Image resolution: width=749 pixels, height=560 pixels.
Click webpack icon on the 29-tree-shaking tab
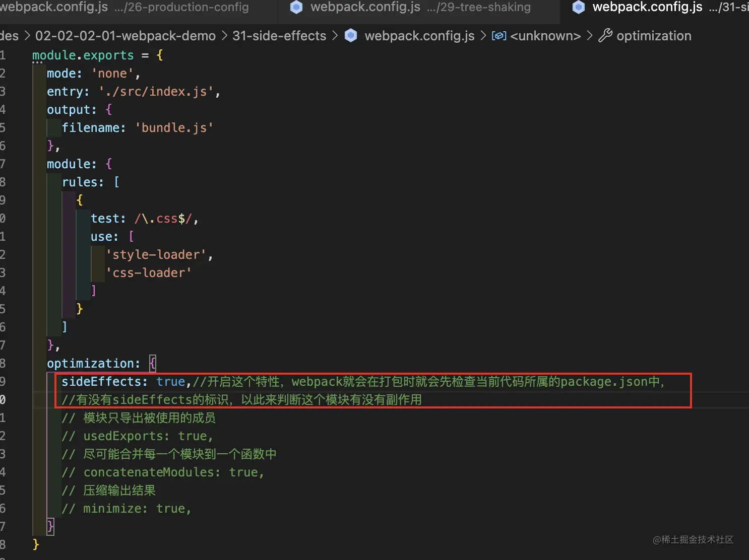pyautogui.click(x=297, y=7)
